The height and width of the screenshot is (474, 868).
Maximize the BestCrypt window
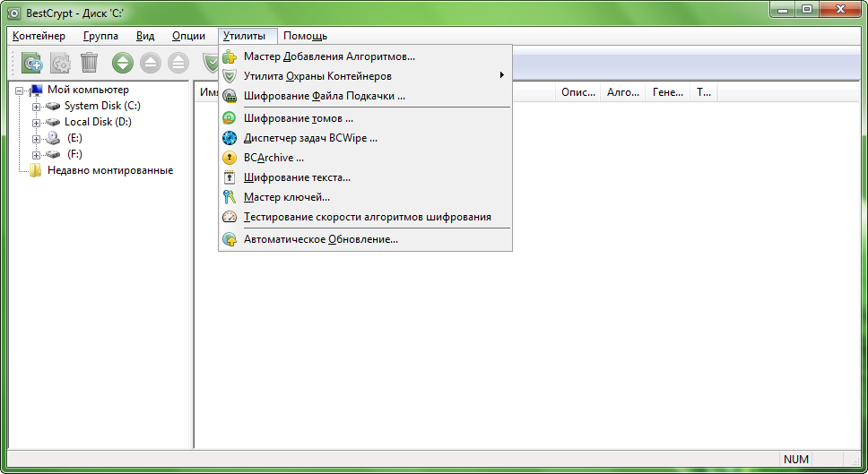pyautogui.click(x=807, y=8)
